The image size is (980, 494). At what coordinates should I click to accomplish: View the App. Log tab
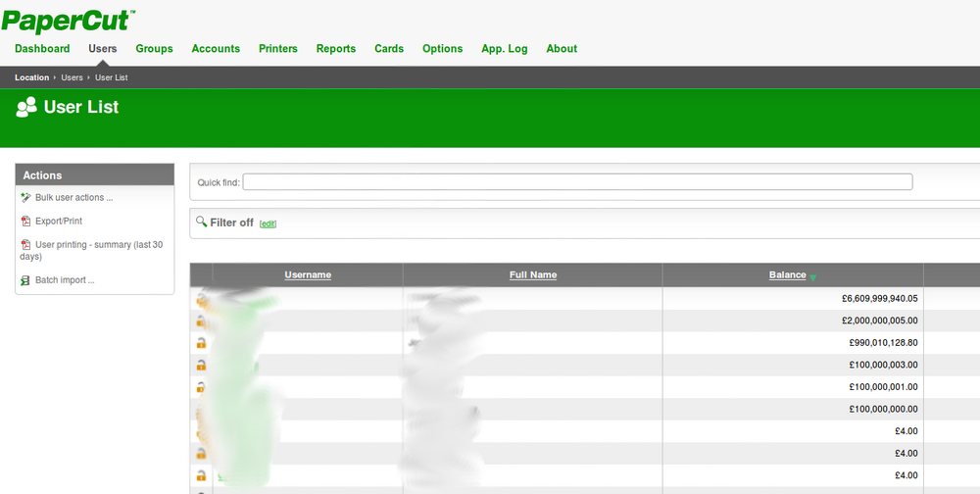point(505,49)
